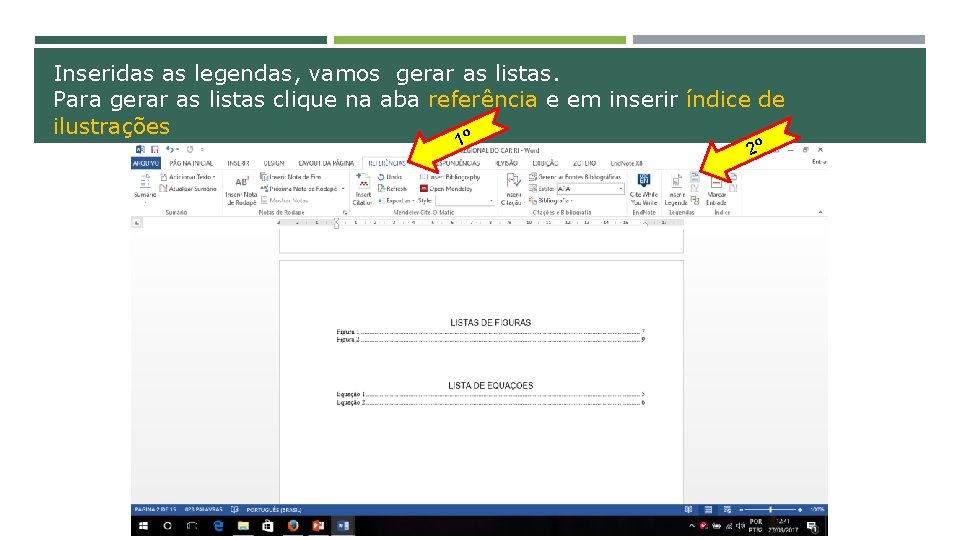Click the Redo icon in title bar
The width and height of the screenshot is (960, 540).
pyautogui.click(x=190, y=149)
